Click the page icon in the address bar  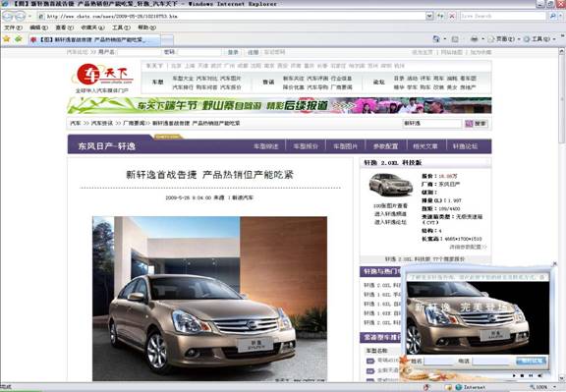(x=41, y=17)
